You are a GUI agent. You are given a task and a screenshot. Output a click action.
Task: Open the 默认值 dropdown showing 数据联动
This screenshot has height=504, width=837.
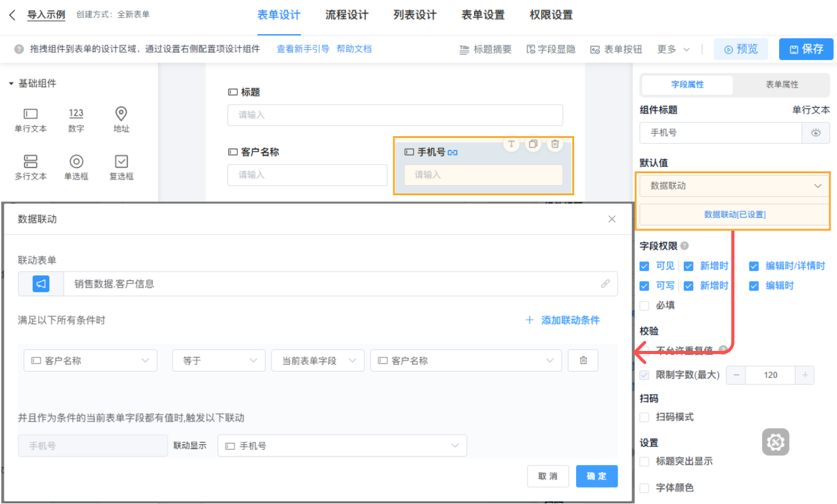(x=734, y=186)
